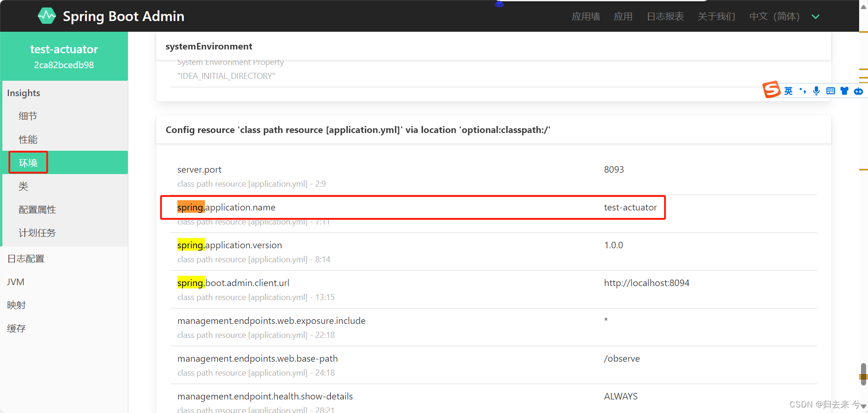Click the vertical scrollbar thumb
Viewport: 868px width, 413px height.
point(863,374)
